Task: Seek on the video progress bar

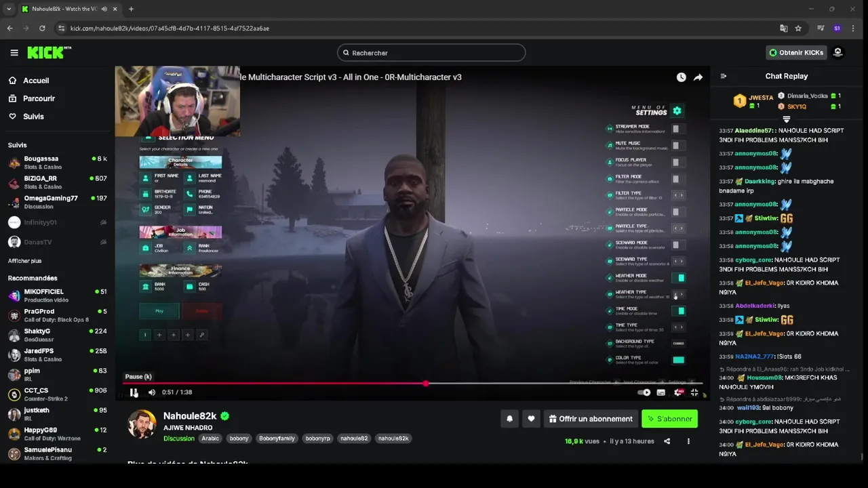Action: [x=412, y=384]
